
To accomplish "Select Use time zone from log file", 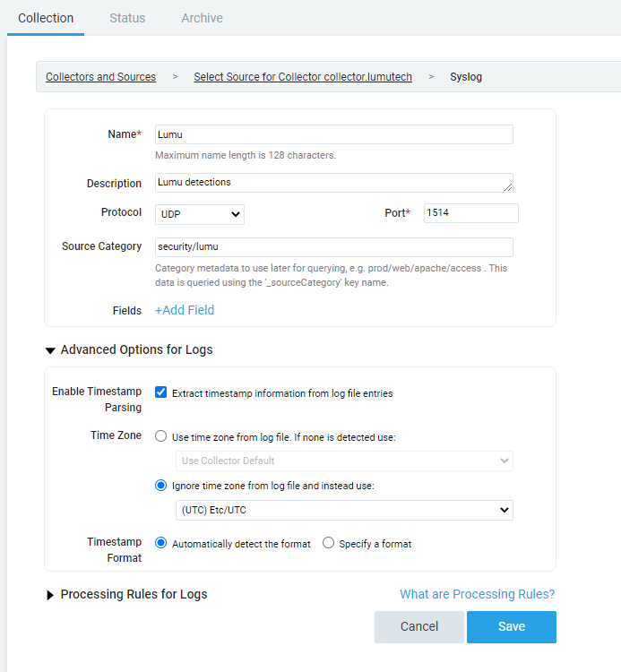I will (x=161, y=437).
